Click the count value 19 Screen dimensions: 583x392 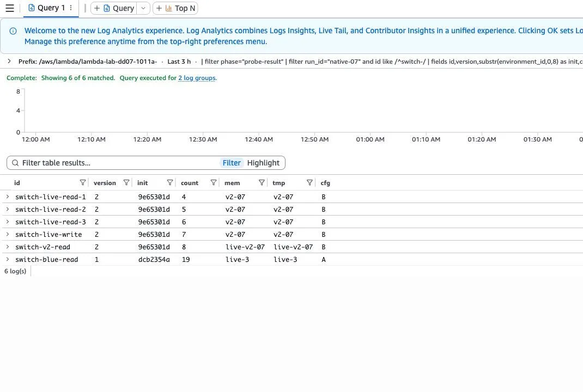click(x=186, y=259)
